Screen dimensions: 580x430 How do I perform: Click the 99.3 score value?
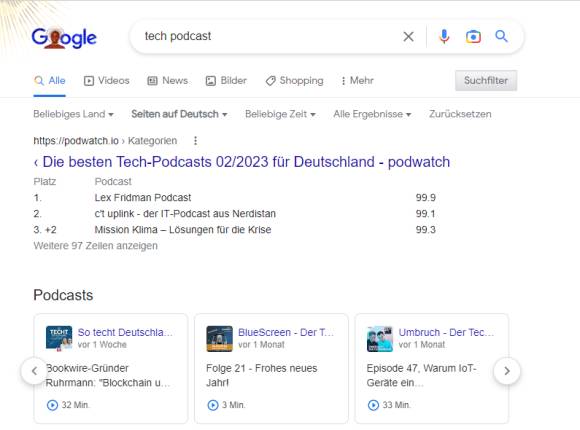pos(425,230)
